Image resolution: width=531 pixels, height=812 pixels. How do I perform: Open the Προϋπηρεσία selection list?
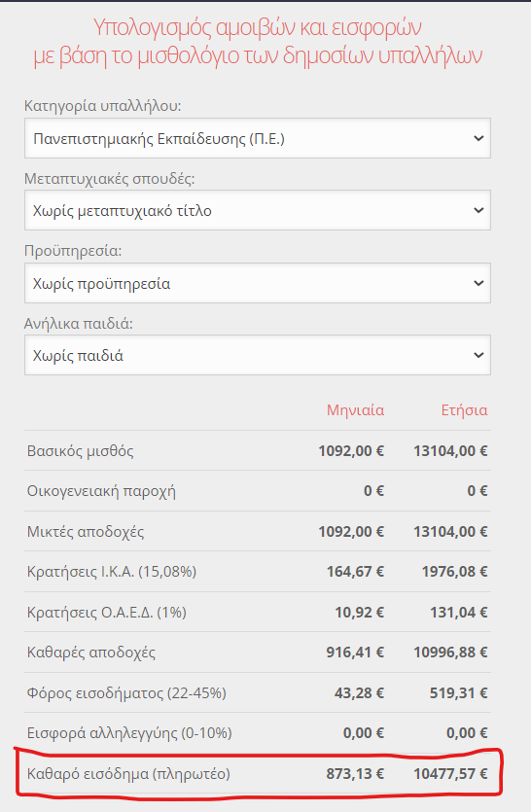tap(258, 283)
